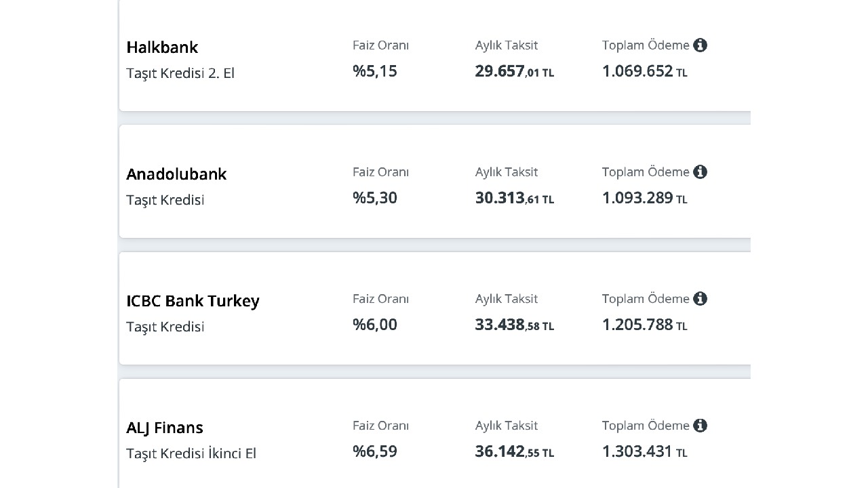Click info icon beside ICBC Toplam Ödeme
The height and width of the screenshot is (488, 868).
[701, 299]
